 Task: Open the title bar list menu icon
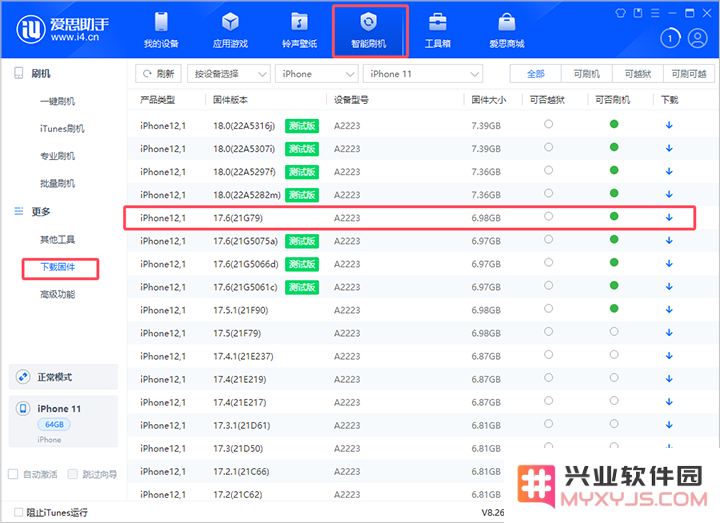655,13
